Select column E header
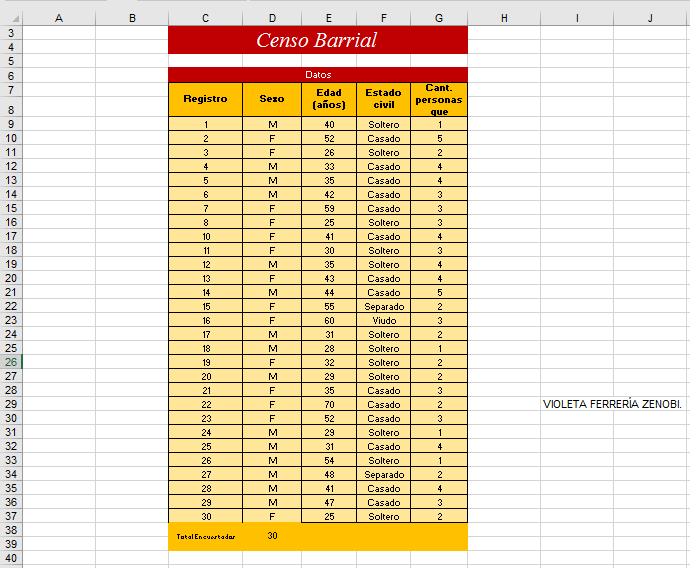690x568 pixels. coord(329,18)
